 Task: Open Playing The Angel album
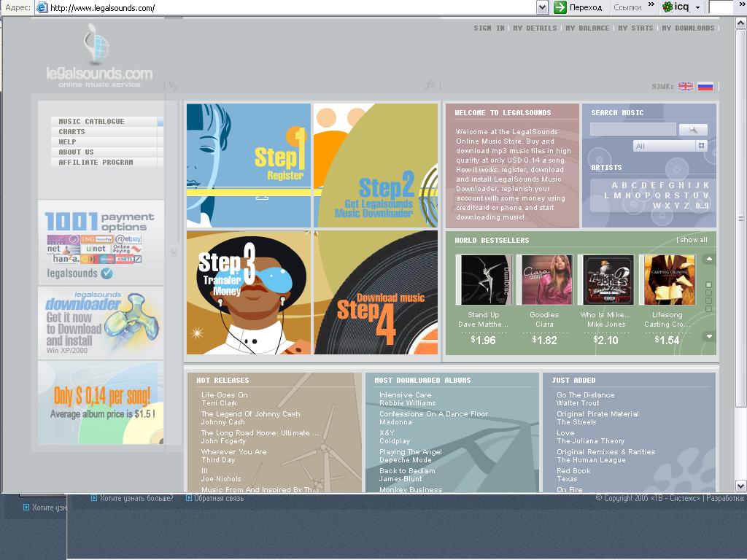(411, 451)
